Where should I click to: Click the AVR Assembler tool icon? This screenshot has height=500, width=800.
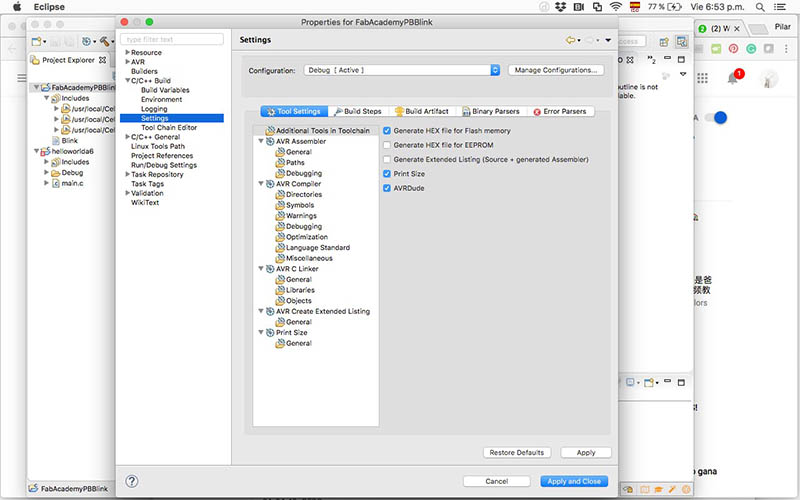[270, 141]
